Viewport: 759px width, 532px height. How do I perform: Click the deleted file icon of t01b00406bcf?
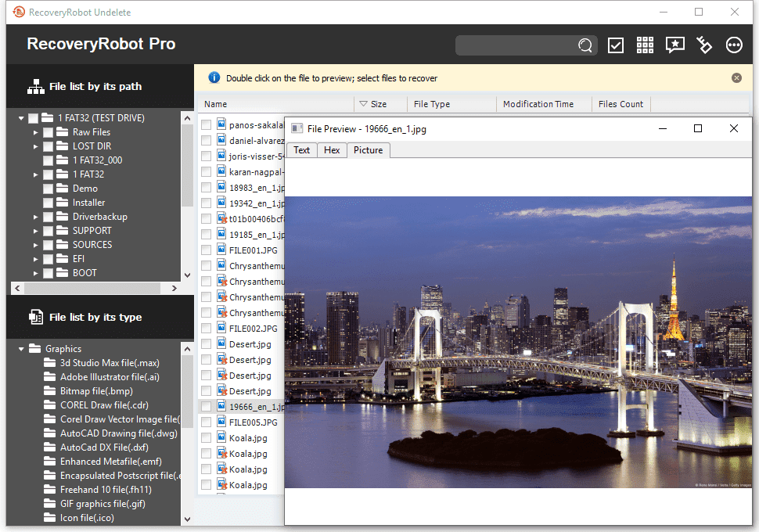(x=221, y=218)
